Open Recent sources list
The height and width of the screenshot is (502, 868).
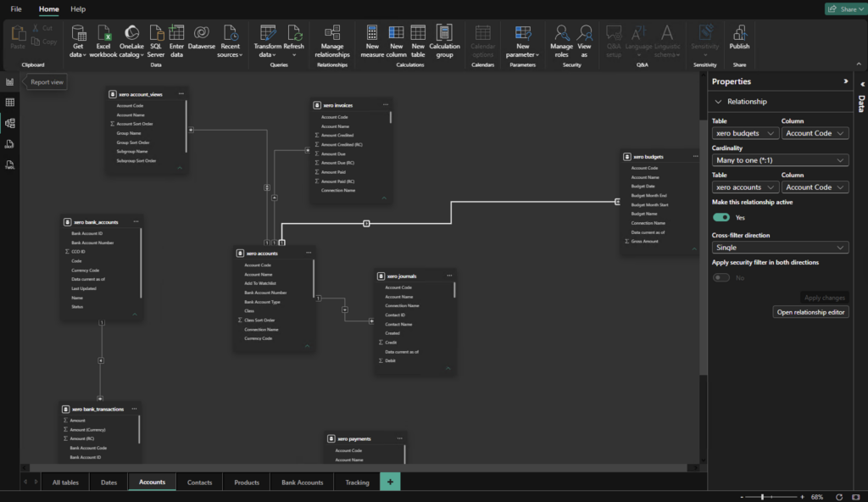[x=230, y=42]
